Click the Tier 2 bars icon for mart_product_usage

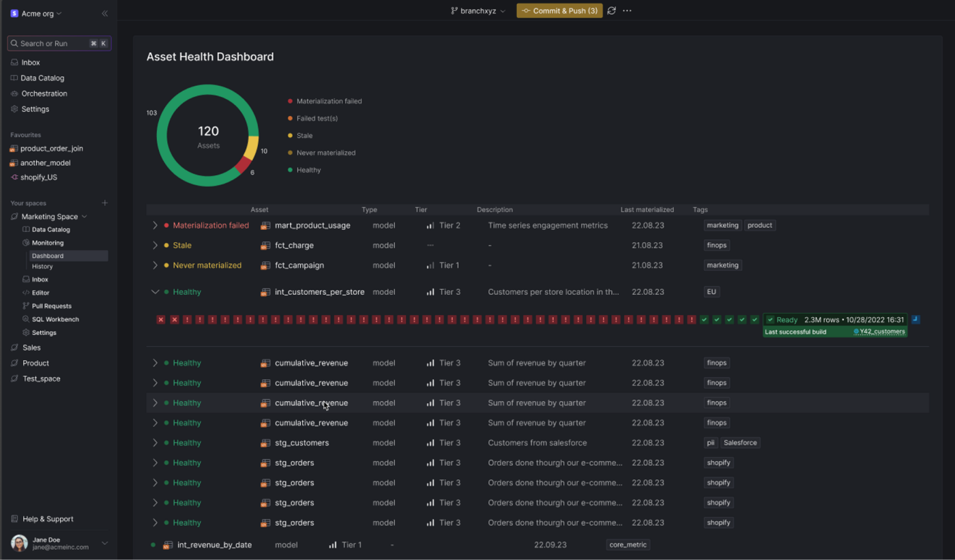430,225
